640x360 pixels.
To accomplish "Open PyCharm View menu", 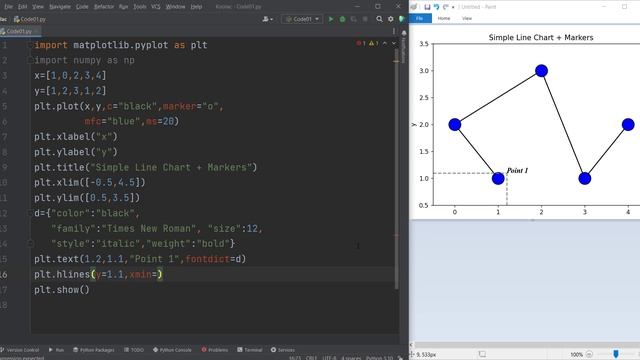I will 38,7.
